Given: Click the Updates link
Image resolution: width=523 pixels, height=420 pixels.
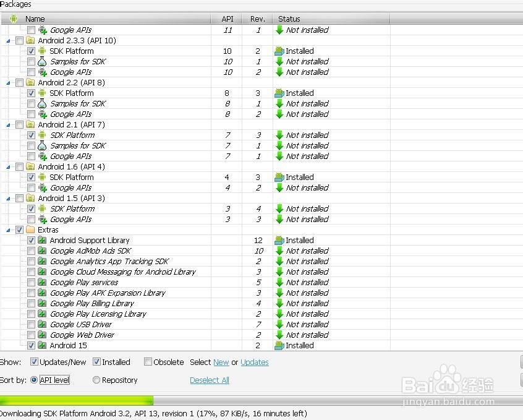Looking at the screenshot, I should coord(255,362).
